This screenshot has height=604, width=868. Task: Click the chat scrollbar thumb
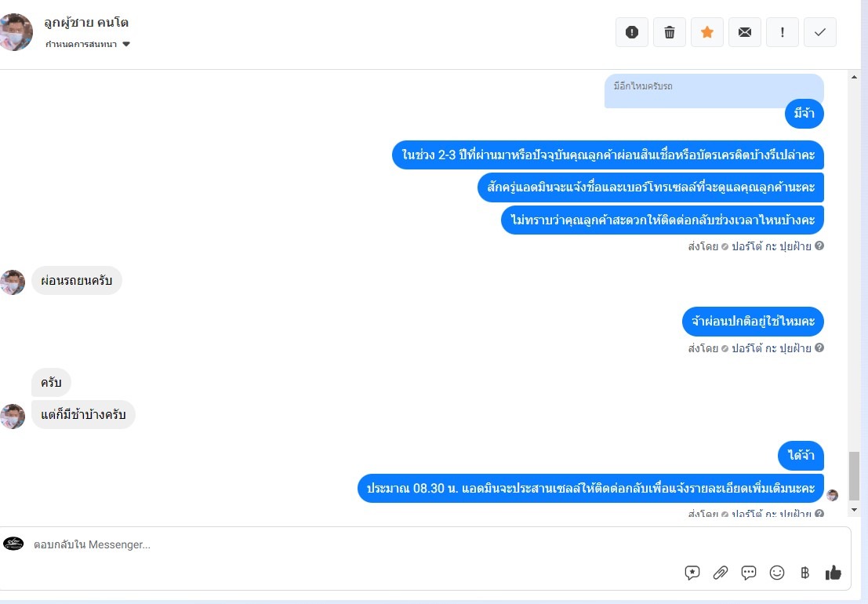pos(854,476)
